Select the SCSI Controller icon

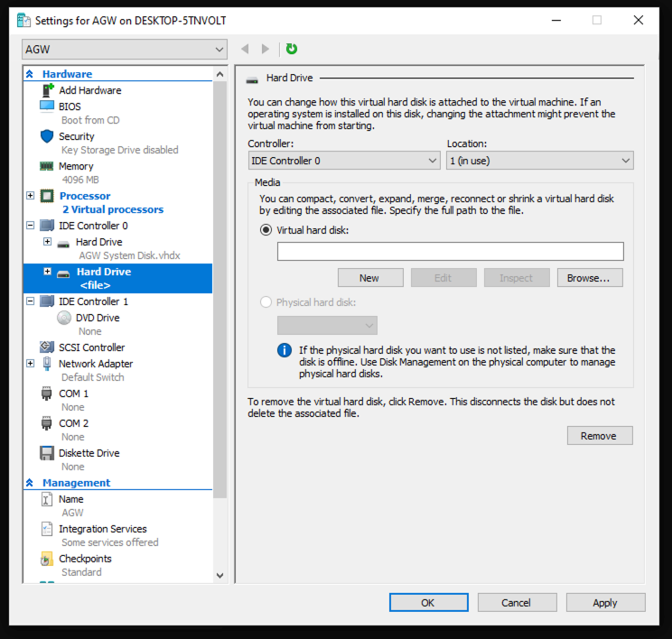pyautogui.click(x=47, y=347)
